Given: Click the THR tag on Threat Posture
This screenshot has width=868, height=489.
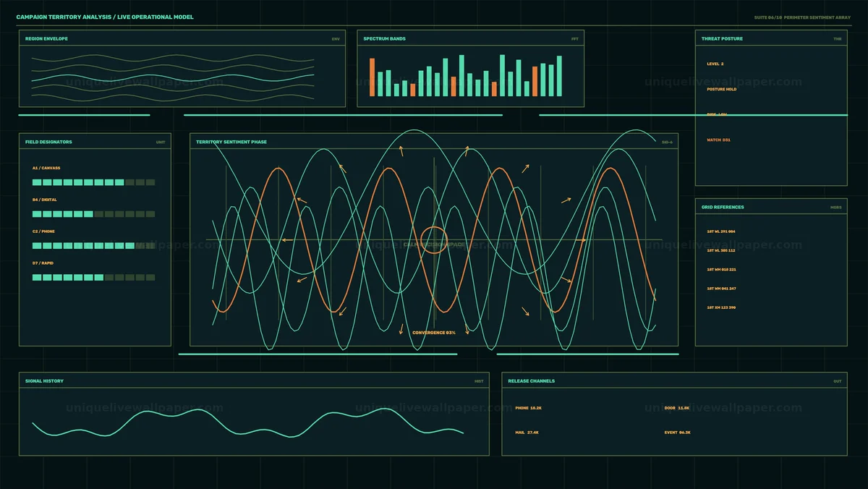Looking at the screenshot, I should [838, 39].
